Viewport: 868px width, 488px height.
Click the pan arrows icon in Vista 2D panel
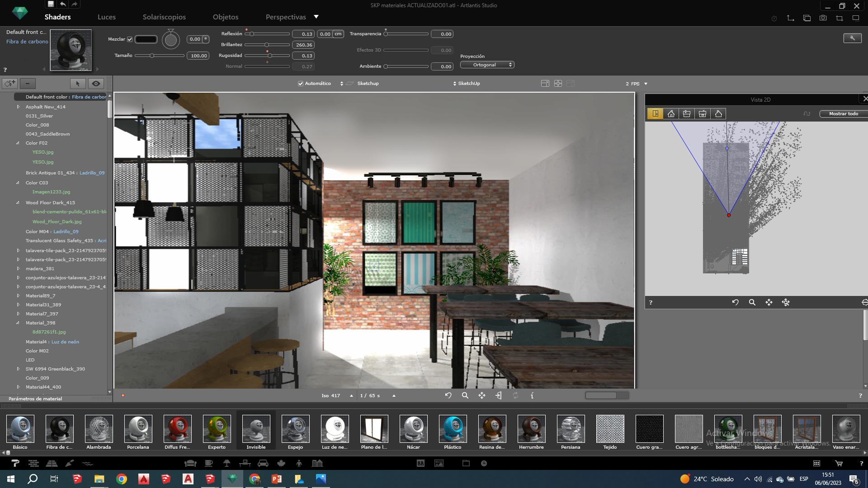(769, 302)
